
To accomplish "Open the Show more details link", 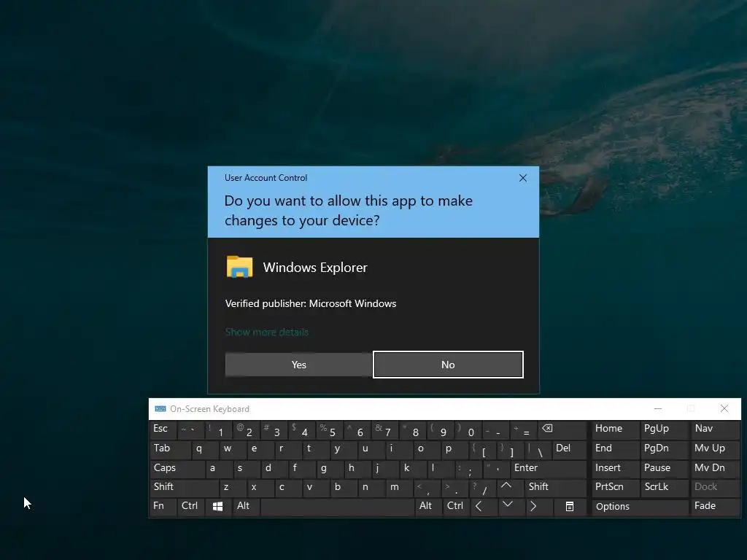I will coord(267,332).
